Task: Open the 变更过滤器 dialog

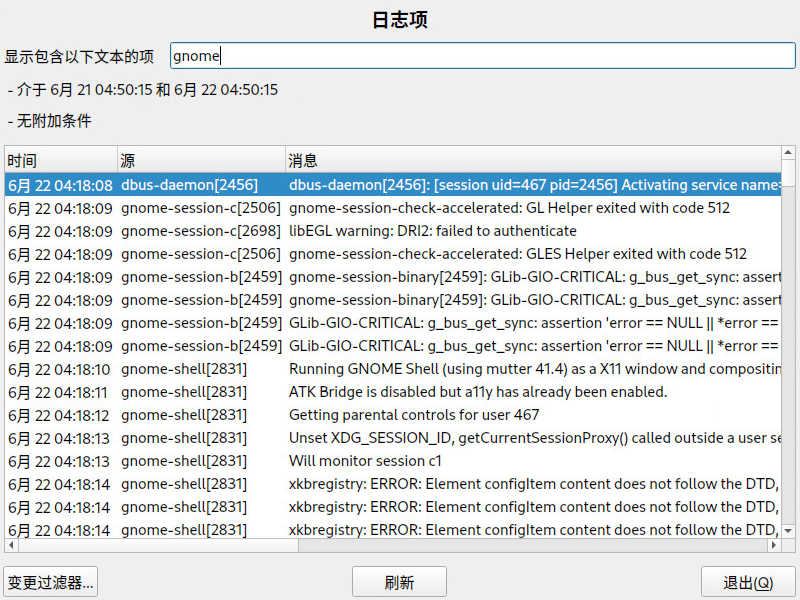Action: (50, 582)
